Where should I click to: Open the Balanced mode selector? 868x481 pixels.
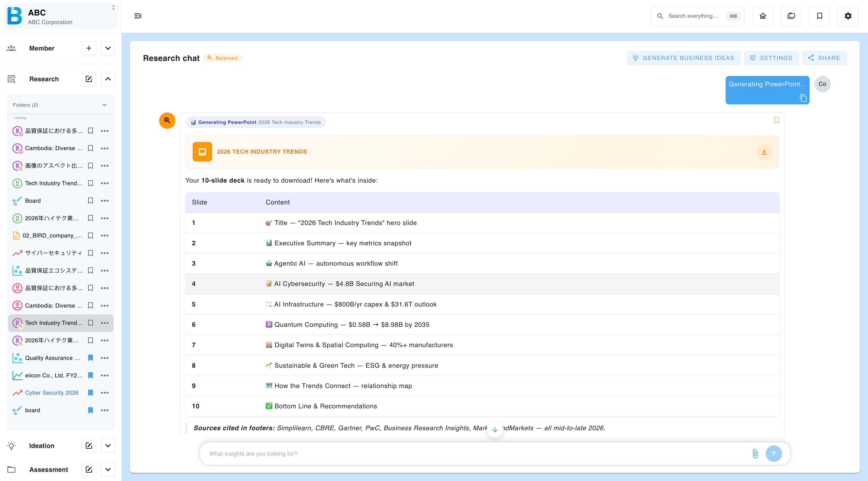coord(222,58)
